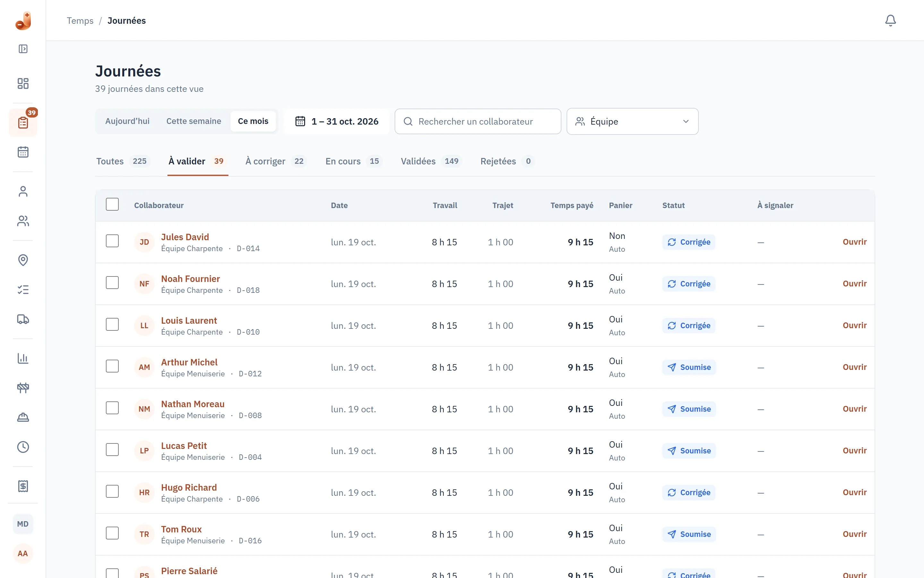The image size is (924, 578).
Task: Open the bar chart reports icon
Action: click(23, 358)
